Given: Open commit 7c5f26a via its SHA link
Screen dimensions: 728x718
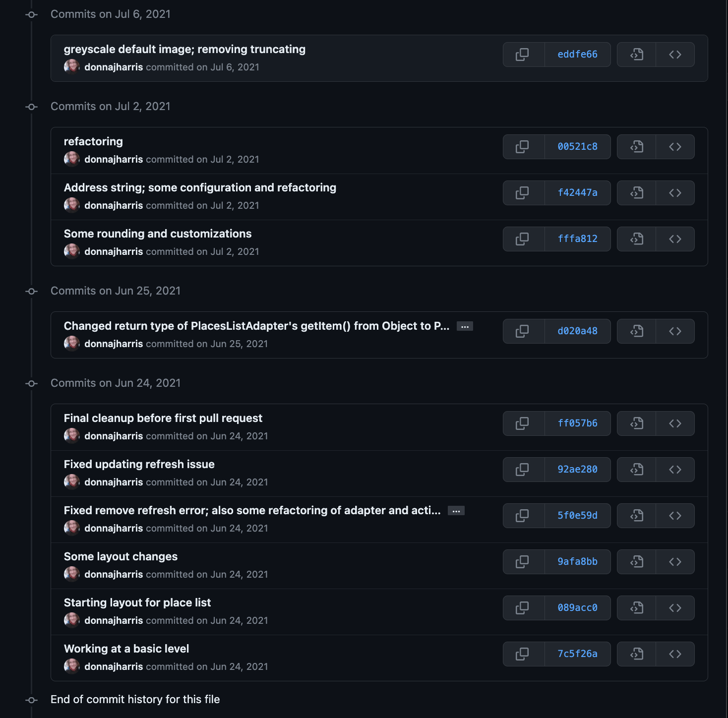Looking at the screenshot, I should (578, 654).
